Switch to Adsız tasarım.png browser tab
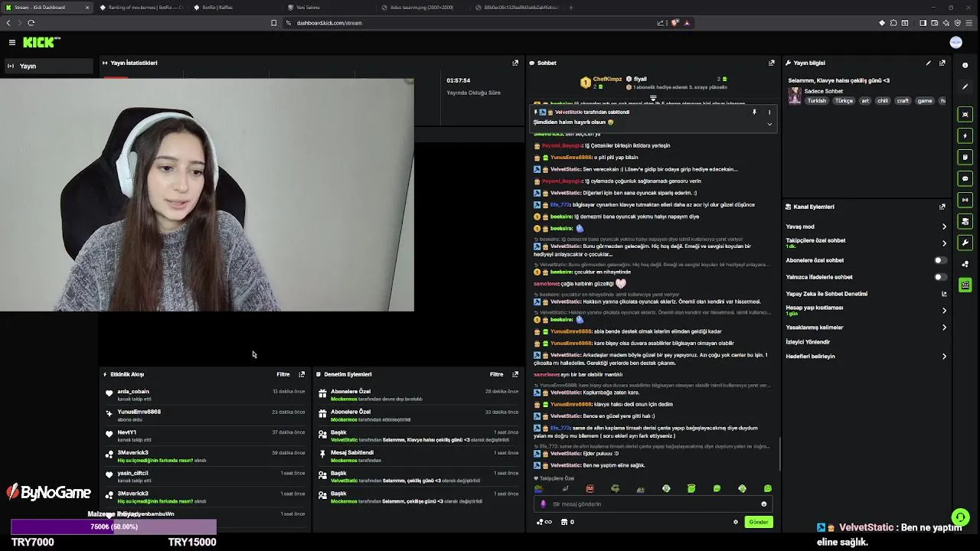 (x=421, y=8)
